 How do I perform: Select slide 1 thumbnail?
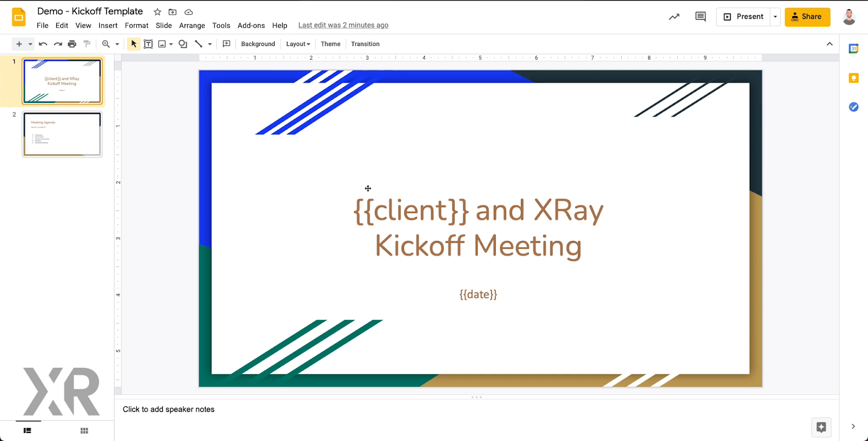click(62, 81)
